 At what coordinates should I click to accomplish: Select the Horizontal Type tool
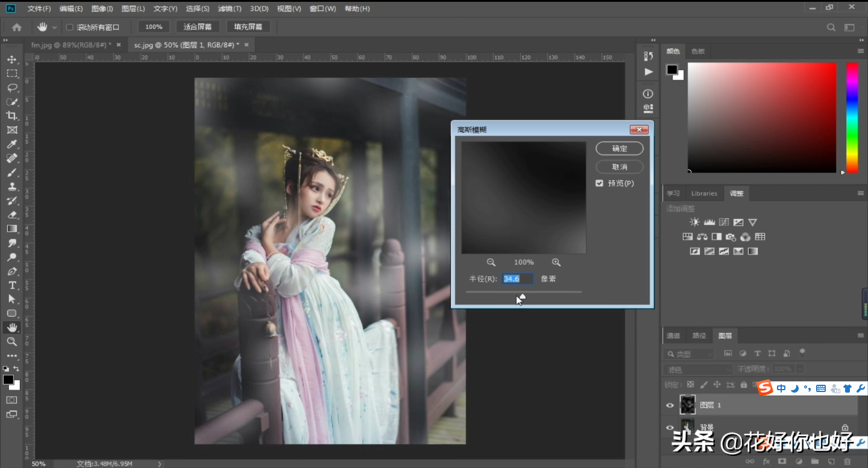(x=11, y=285)
